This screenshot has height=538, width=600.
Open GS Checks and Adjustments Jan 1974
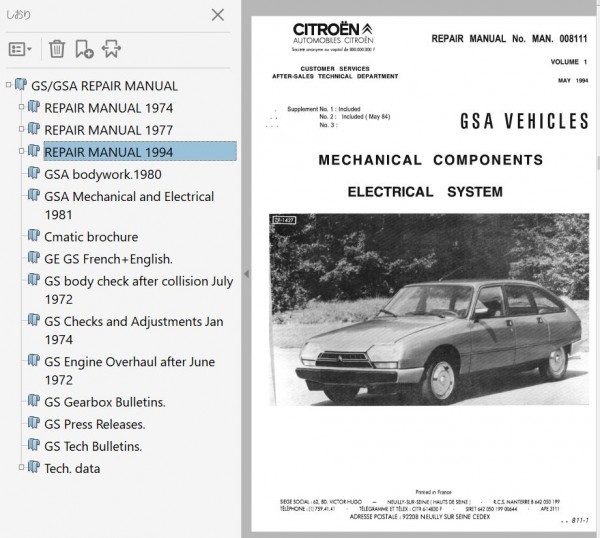[134, 330]
